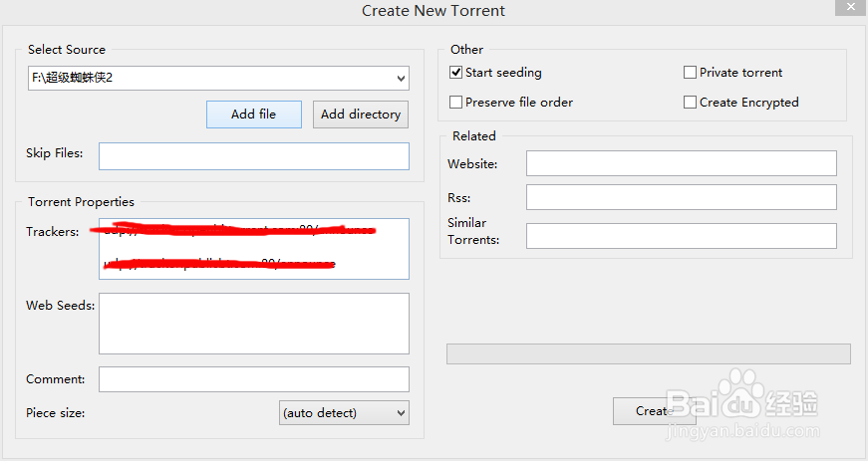868x461 pixels.
Task: Click inside the Web Seeds text box
Action: 253,324
